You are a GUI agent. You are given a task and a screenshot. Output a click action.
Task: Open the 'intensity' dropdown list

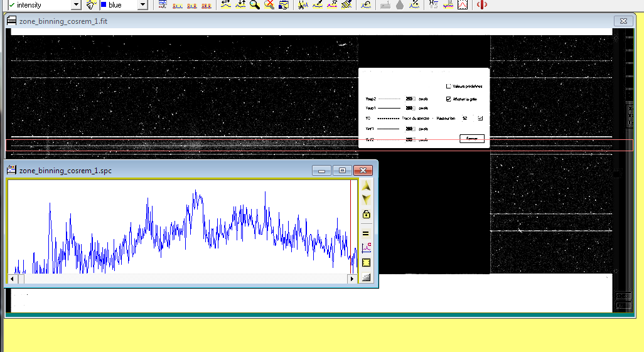[x=76, y=5]
